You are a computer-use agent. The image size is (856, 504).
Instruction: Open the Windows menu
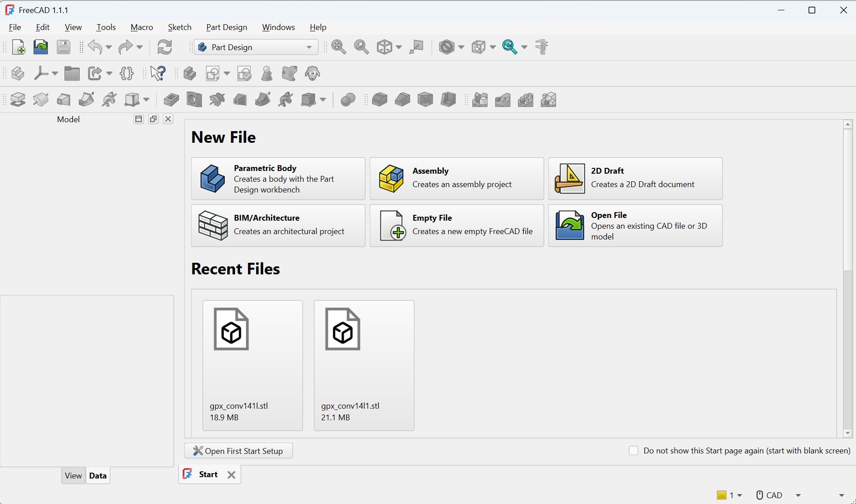278,27
